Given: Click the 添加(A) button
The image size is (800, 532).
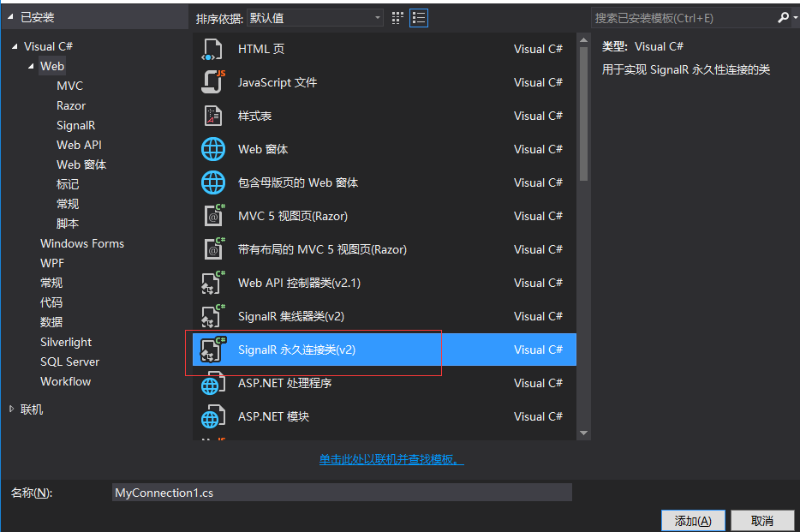Looking at the screenshot, I should tap(693, 520).
